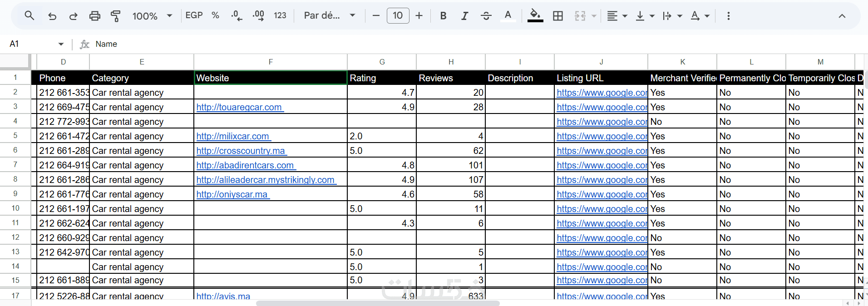
Task: Open the crosscountry.ma link
Action: (241, 151)
